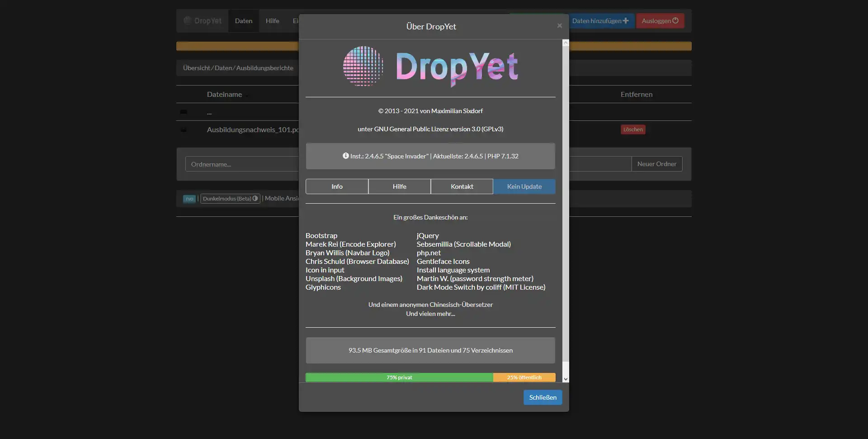868x439 pixels.
Task: Delete the file with the Löschen button
Action: [633, 129]
